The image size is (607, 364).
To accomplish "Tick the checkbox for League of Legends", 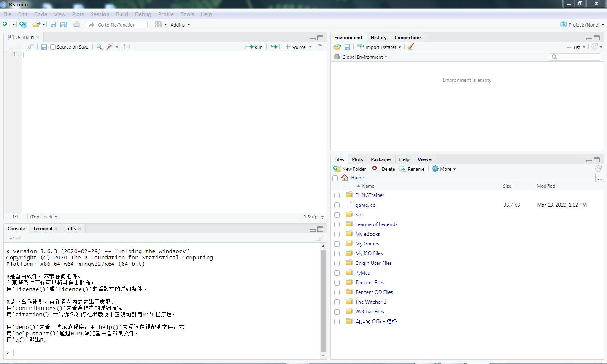I will click(x=337, y=225).
